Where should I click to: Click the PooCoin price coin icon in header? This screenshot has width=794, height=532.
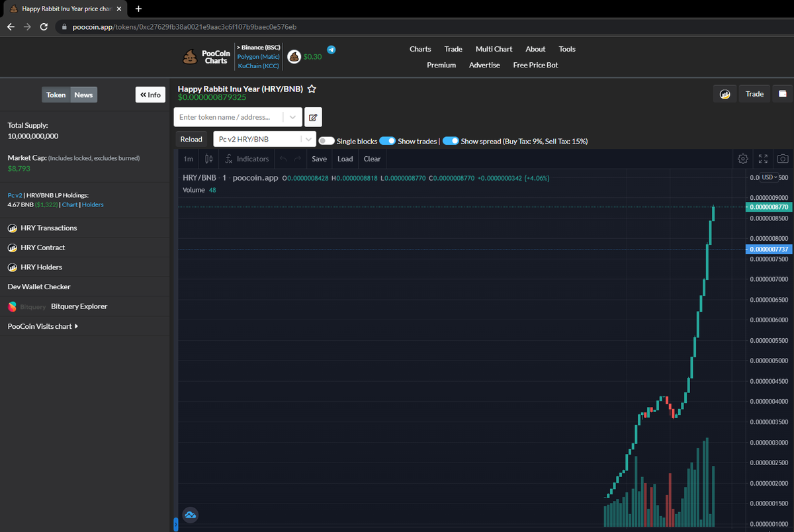294,57
